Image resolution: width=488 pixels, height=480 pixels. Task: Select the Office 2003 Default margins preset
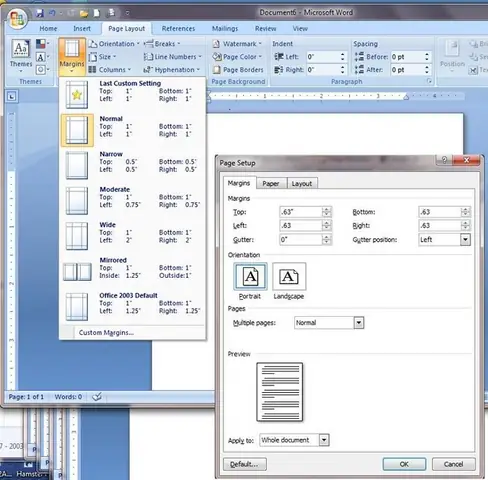133,306
